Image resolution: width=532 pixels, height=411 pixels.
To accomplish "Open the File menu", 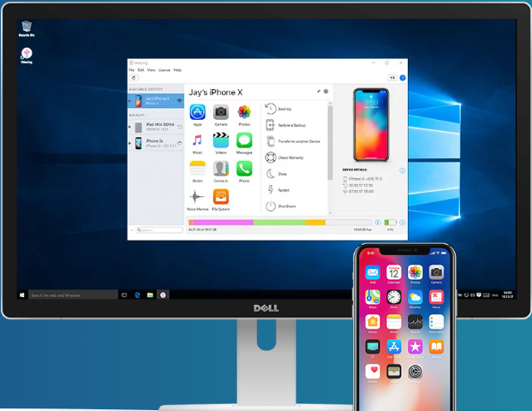I will [132, 70].
